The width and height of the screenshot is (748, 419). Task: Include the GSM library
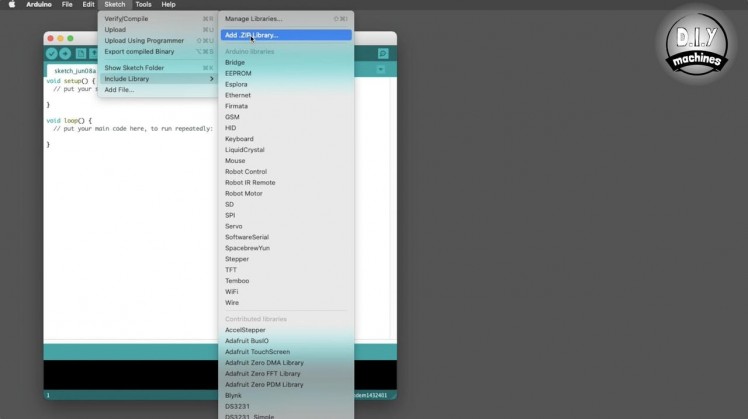click(286, 117)
